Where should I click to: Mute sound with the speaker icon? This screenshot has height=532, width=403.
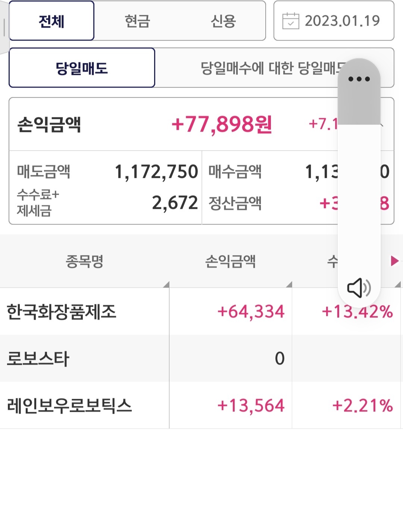359,288
